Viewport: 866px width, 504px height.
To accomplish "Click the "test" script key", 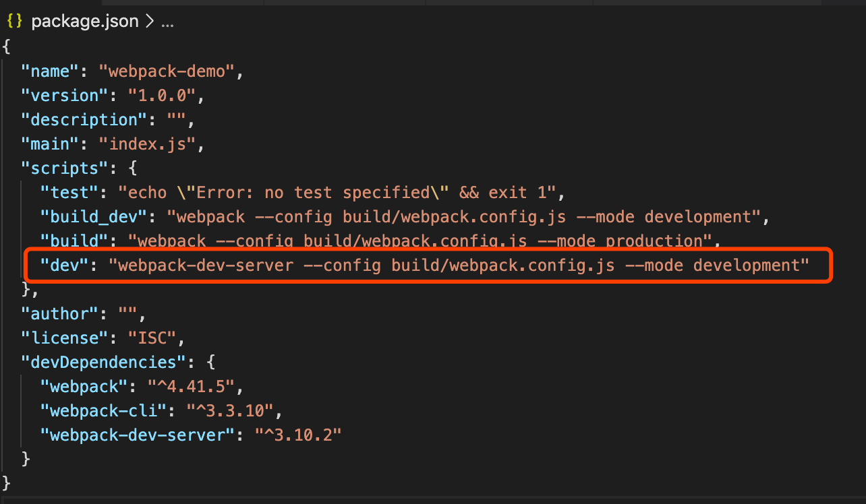I will click(x=70, y=192).
